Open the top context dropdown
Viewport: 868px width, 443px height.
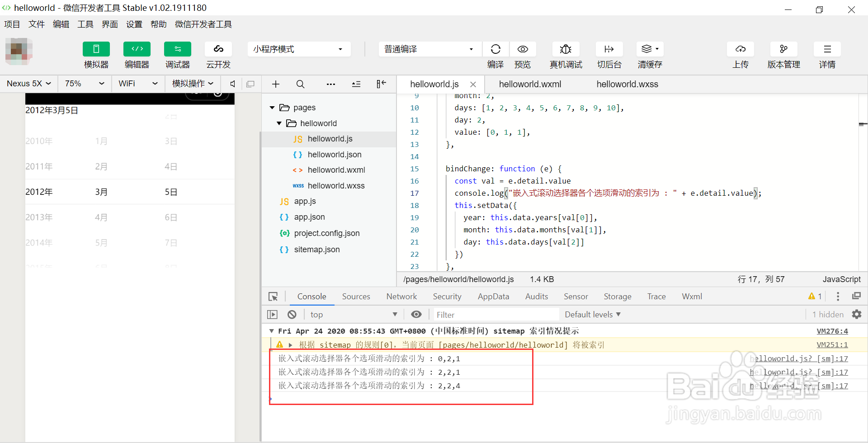354,315
